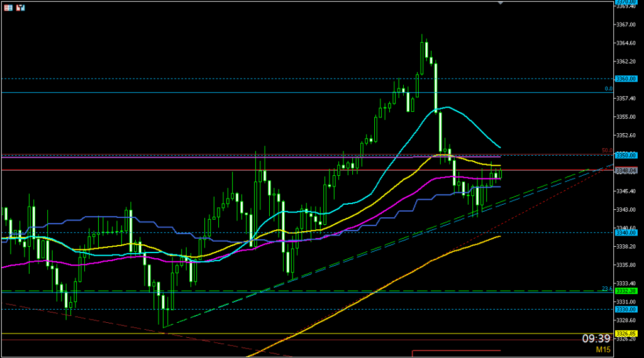Click the 3328.60 price scale value
Image resolution: width=644 pixels, height=358 pixels.
[x=626, y=320]
